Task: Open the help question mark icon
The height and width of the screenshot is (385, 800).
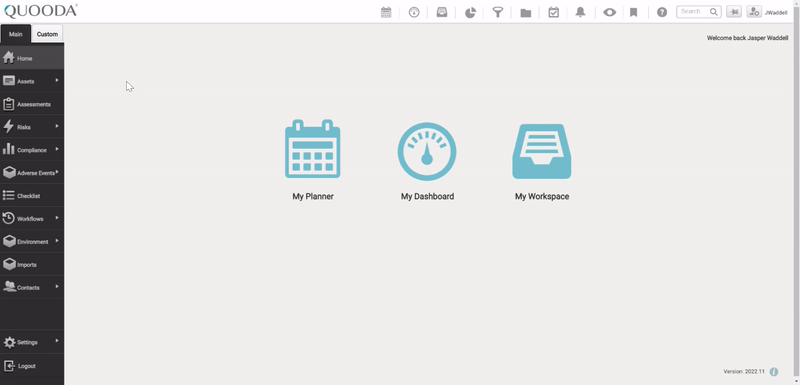Action: 662,12
